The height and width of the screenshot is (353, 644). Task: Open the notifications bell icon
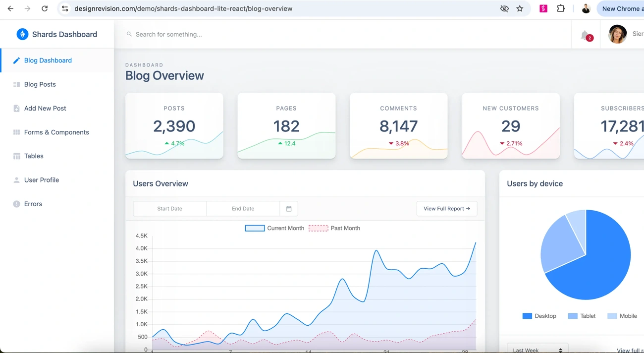(585, 35)
